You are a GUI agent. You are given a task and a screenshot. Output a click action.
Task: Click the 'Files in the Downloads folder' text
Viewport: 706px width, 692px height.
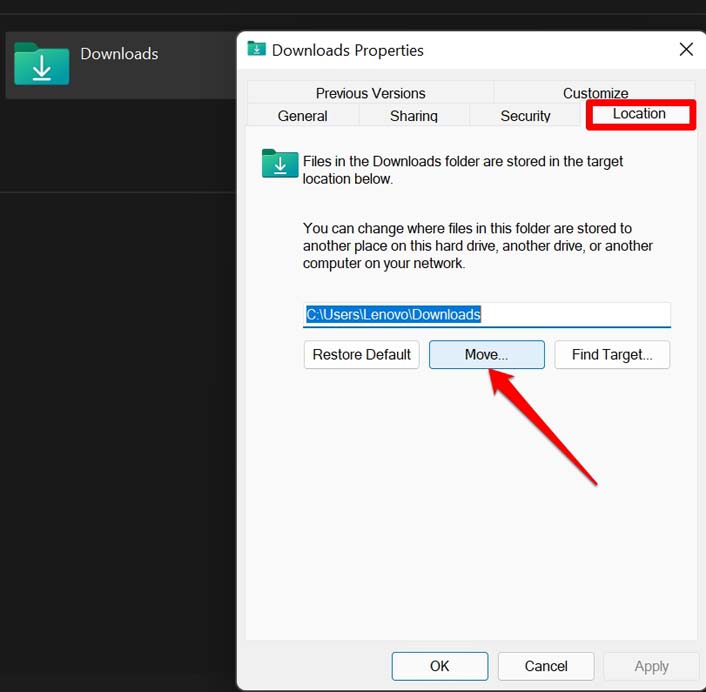462,170
